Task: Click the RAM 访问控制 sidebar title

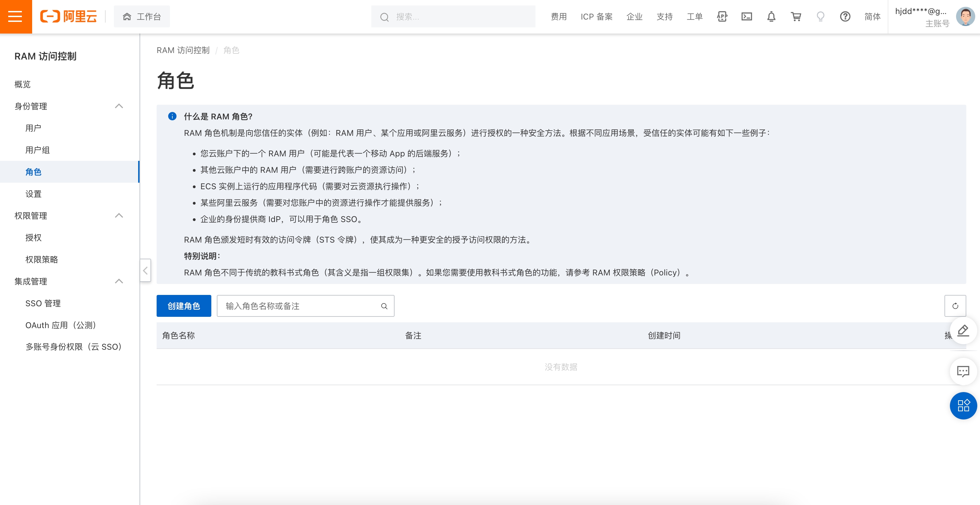Action: tap(45, 56)
